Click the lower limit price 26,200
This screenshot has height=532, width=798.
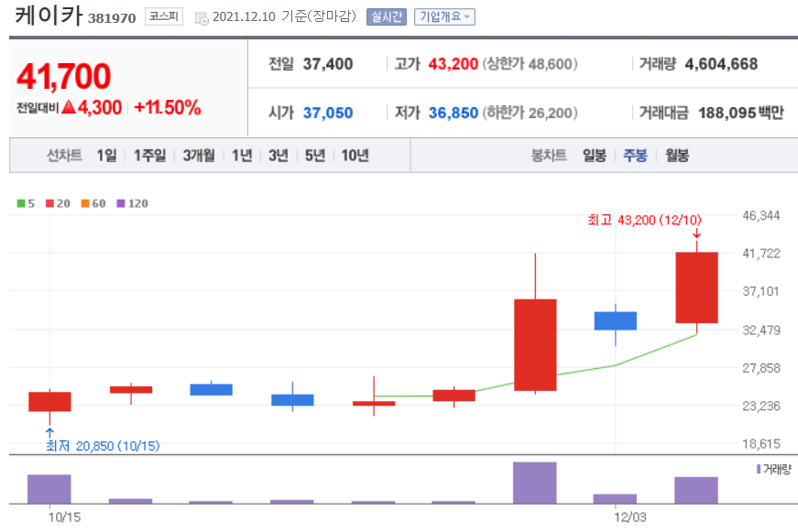coord(550,113)
